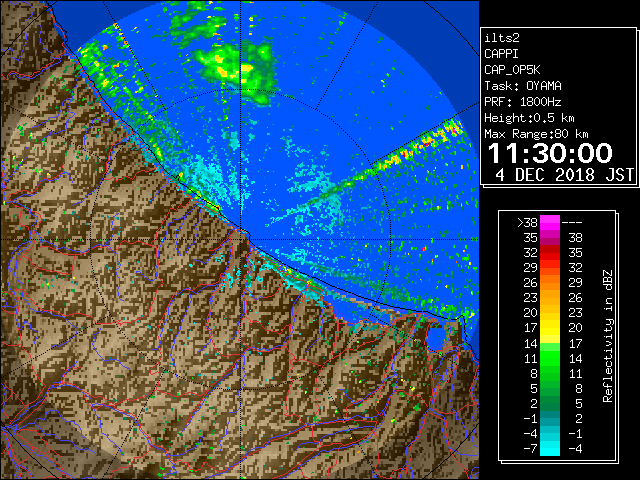This screenshot has width=640, height=480.
Task: Click the 'Max Range:80 km' line
Action: click(x=536, y=134)
